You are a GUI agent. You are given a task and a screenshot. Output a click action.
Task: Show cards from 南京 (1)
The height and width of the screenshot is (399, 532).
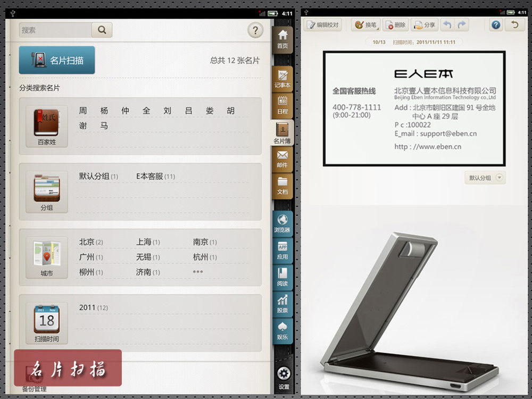205,242
